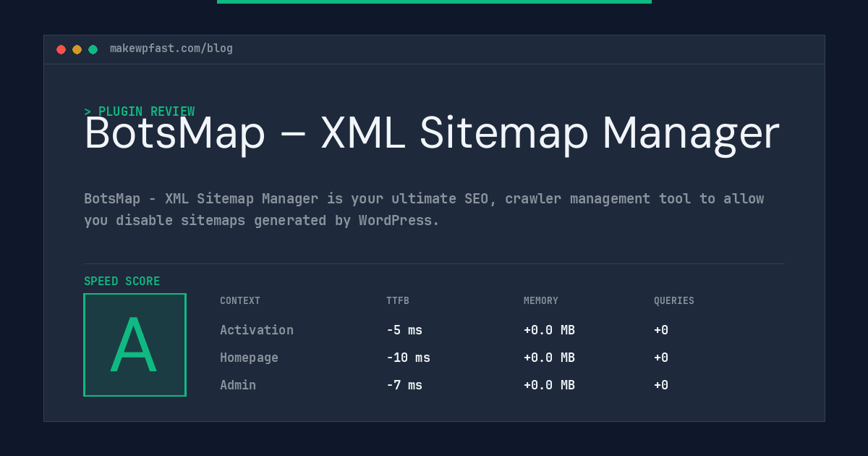
Task: Click the plugin description paragraph
Action: (x=424, y=209)
